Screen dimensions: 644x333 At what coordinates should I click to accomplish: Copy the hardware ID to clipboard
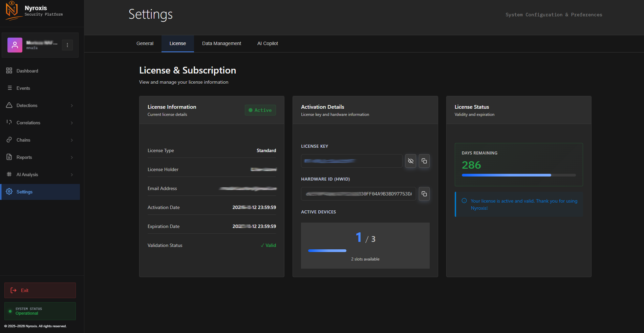click(x=424, y=194)
